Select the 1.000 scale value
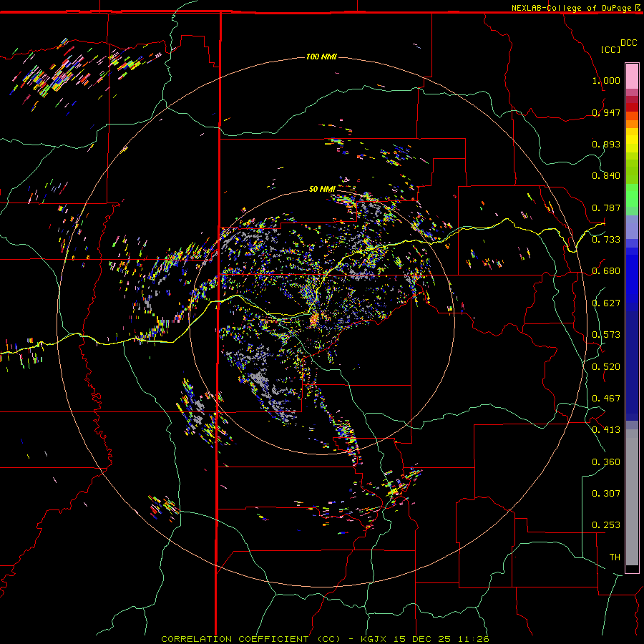This screenshot has width=644, height=644. 606,80
